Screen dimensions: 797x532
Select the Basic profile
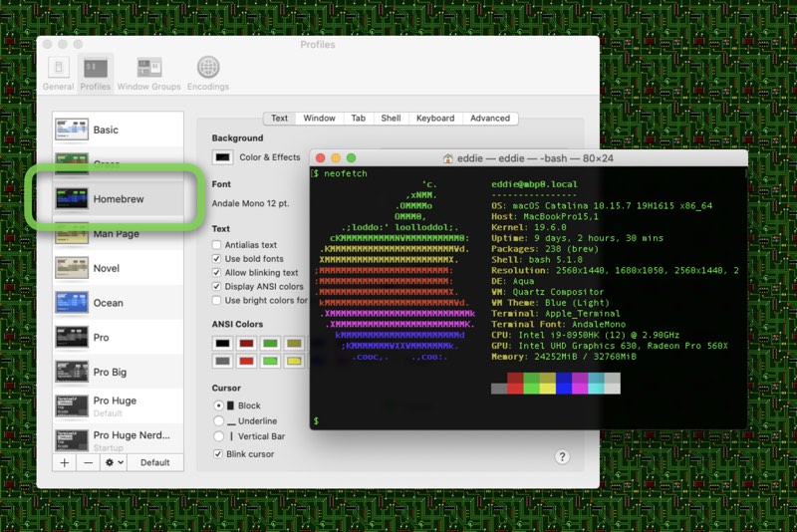tap(118, 130)
